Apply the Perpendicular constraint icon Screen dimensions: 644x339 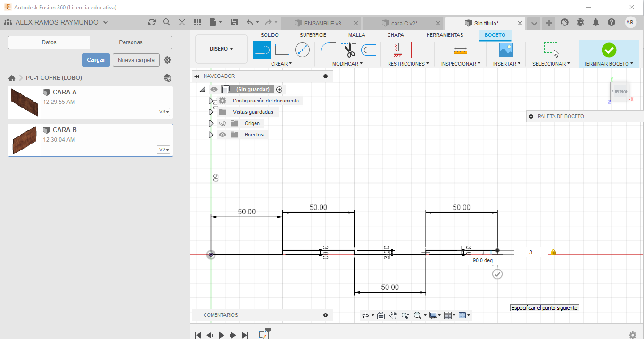click(x=418, y=50)
